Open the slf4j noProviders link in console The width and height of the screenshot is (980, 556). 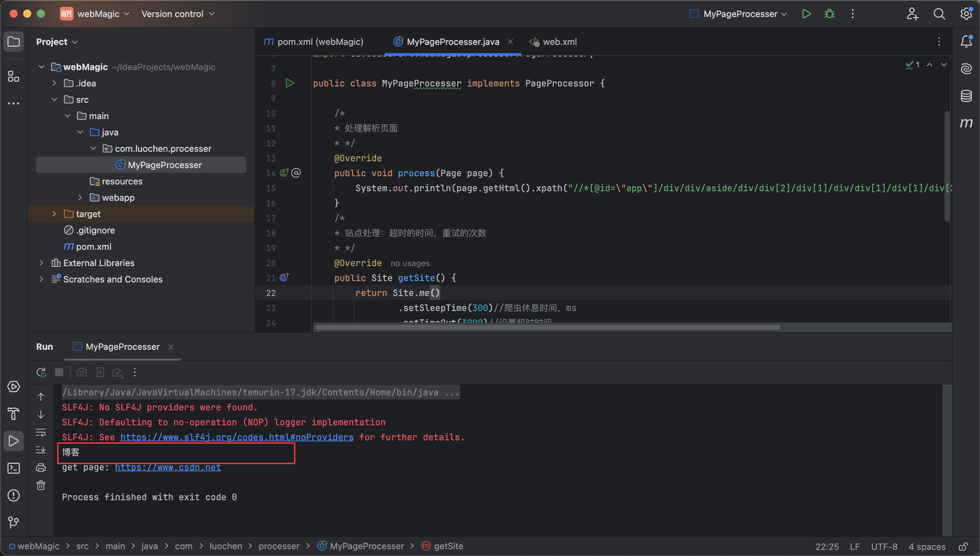[237, 437]
